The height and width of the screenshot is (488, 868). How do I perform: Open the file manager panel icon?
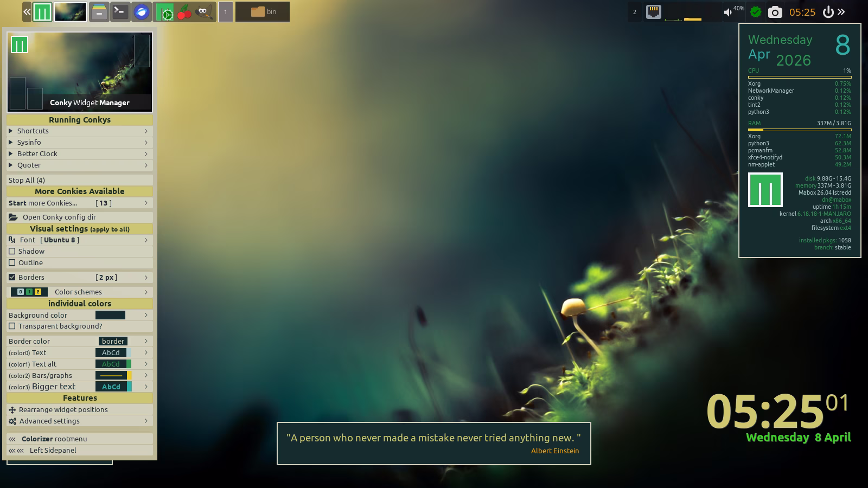(x=99, y=12)
